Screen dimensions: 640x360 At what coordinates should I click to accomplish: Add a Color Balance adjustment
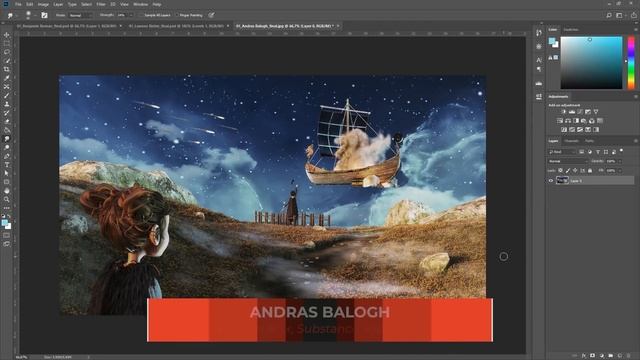pyautogui.click(x=568, y=121)
